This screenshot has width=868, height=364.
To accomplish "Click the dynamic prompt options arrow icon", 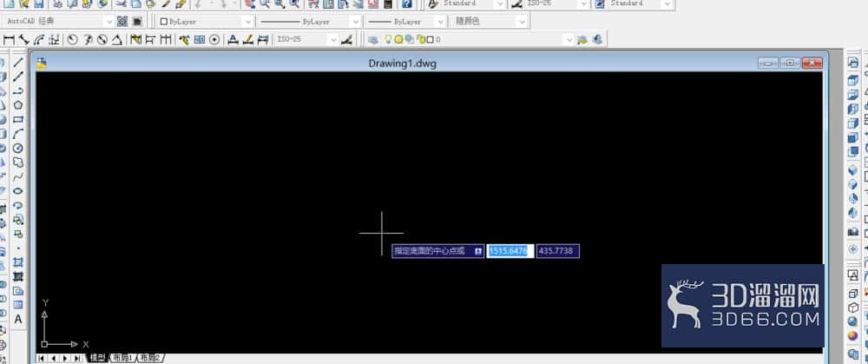I will pos(477,251).
